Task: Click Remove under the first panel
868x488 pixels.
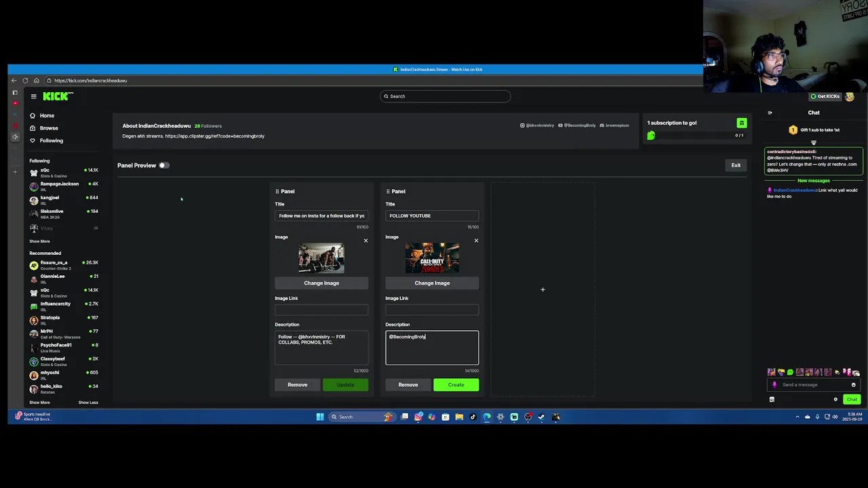Action: [x=297, y=385]
